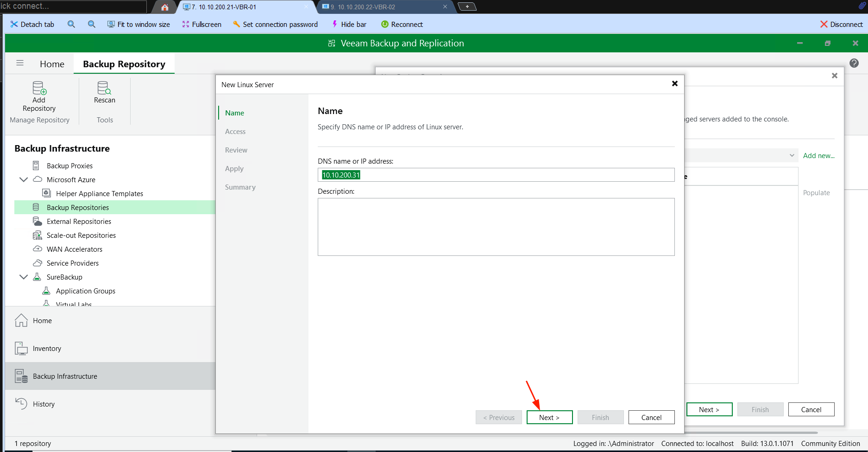This screenshot has width=868, height=452.
Task: Click the Scale-out Repositories icon
Action: tap(37, 235)
